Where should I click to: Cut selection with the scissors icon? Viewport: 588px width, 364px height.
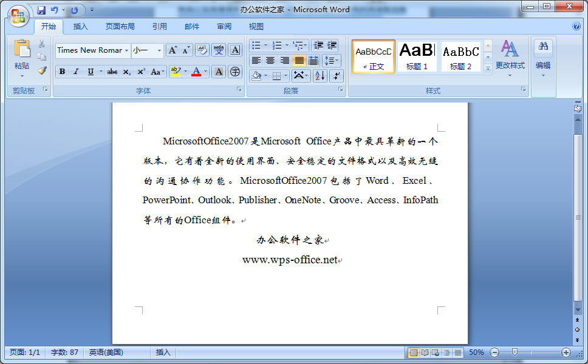tap(42, 44)
